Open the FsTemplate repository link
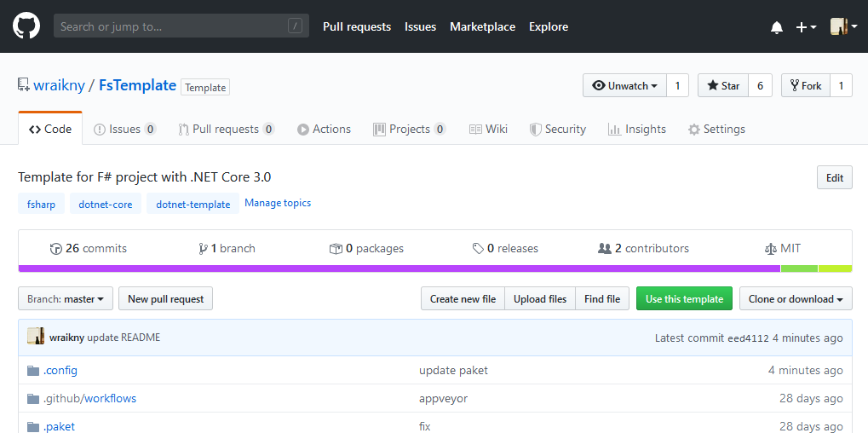Image resolution: width=868 pixels, height=433 pixels. pyautogui.click(x=137, y=85)
